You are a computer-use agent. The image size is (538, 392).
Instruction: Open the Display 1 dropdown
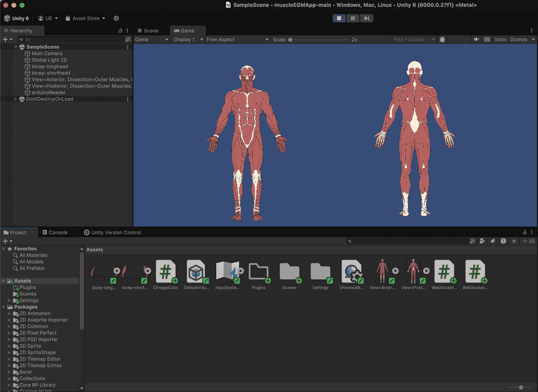point(188,39)
